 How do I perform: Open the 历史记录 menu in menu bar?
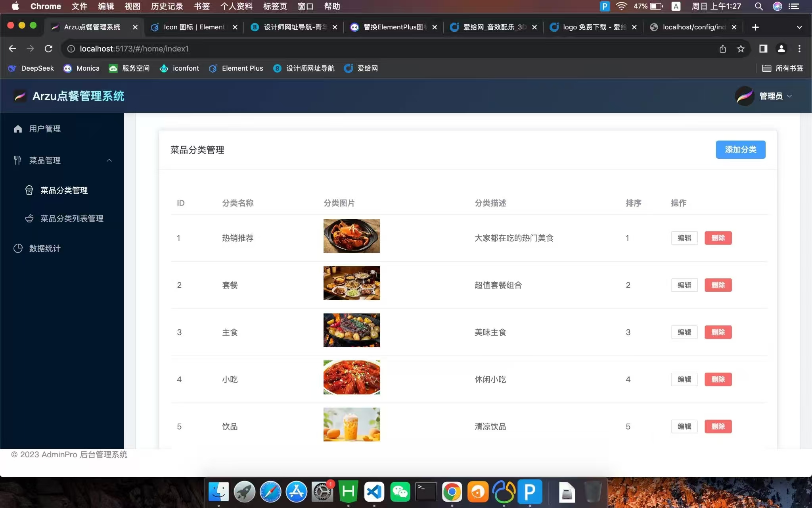pos(167,6)
